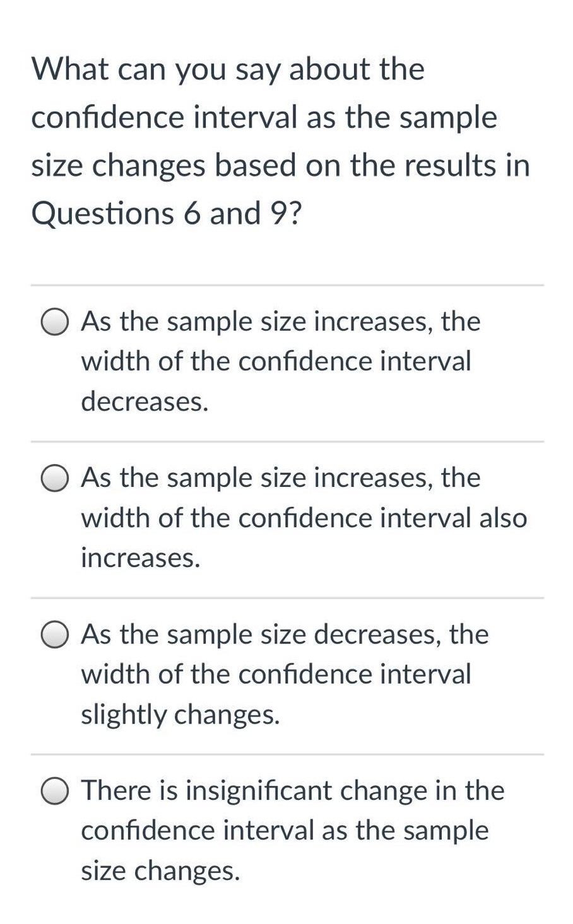Click the divider line above the first answer
Viewport: 573px width, 924px height.
[x=287, y=285]
